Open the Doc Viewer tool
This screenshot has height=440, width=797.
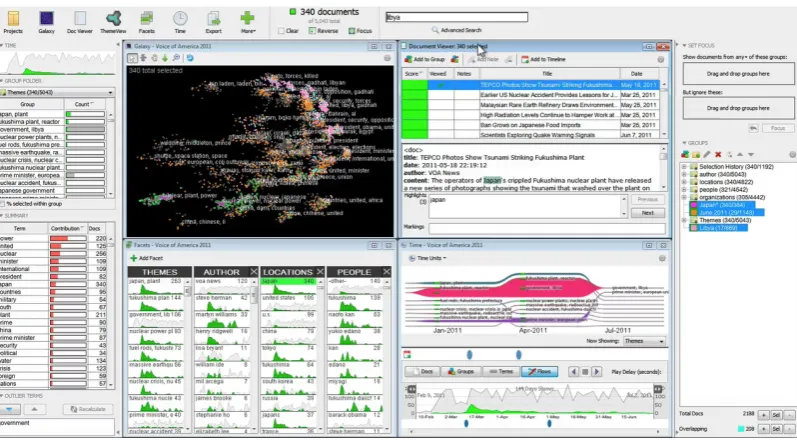(x=80, y=22)
